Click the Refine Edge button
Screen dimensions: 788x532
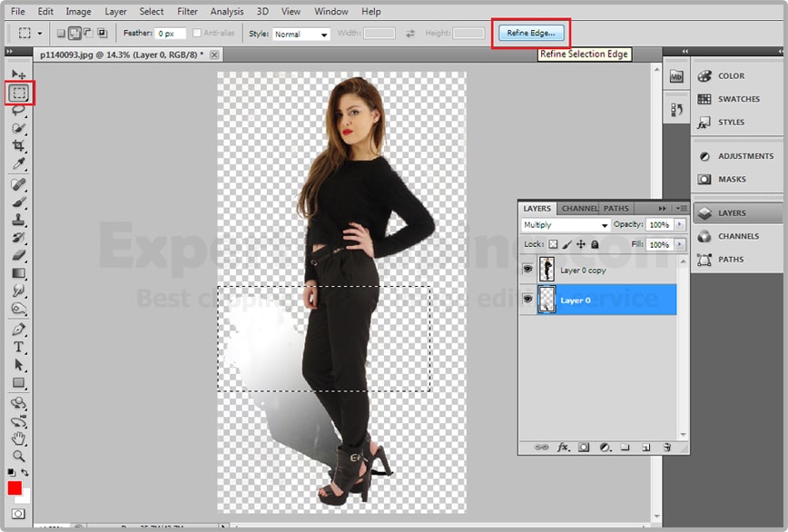pyautogui.click(x=531, y=34)
